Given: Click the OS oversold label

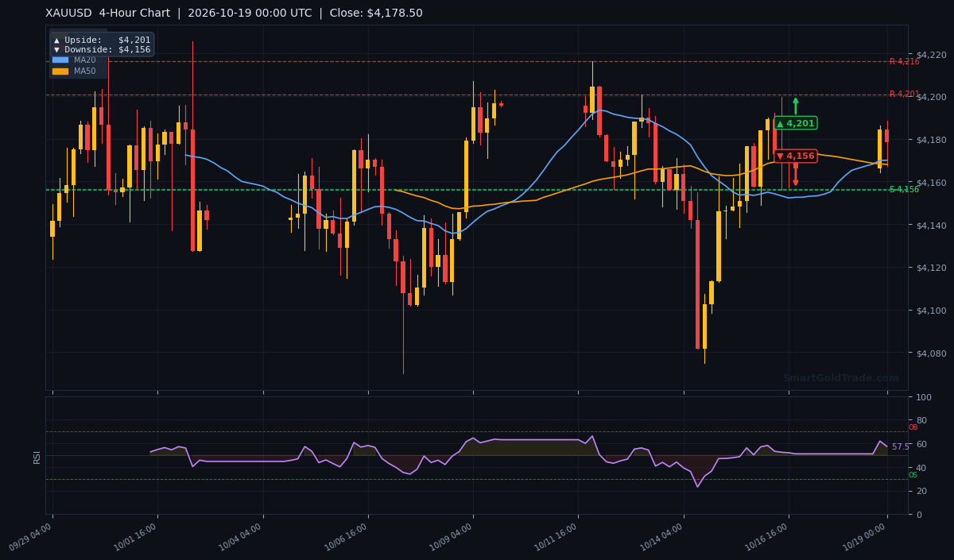Looking at the screenshot, I should [913, 475].
